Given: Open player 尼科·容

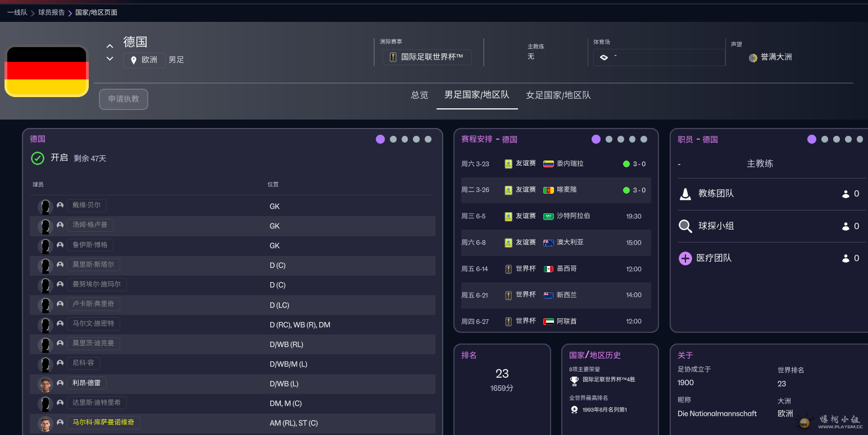Looking at the screenshot, I should (83, 363).
